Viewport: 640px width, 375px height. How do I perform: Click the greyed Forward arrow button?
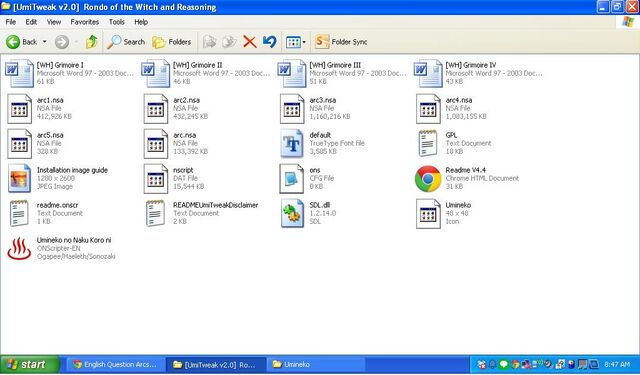point(62,42)
